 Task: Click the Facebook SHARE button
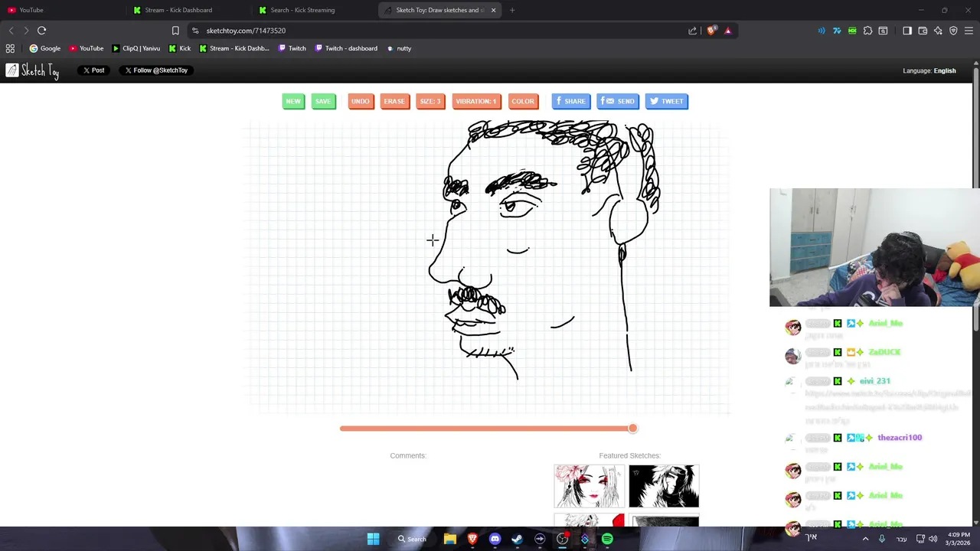pos(570,101)
